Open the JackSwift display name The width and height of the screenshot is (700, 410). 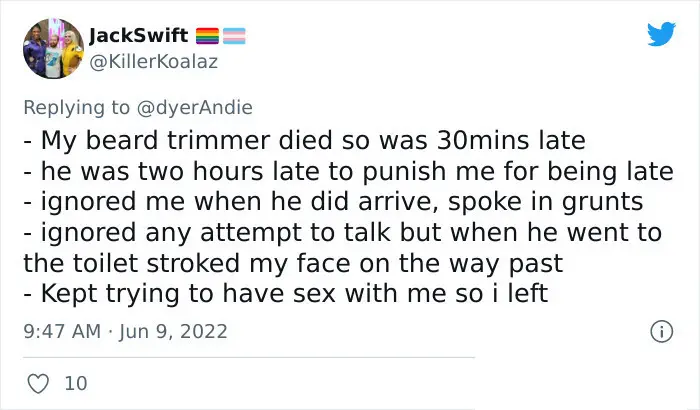tap(138, 35)
